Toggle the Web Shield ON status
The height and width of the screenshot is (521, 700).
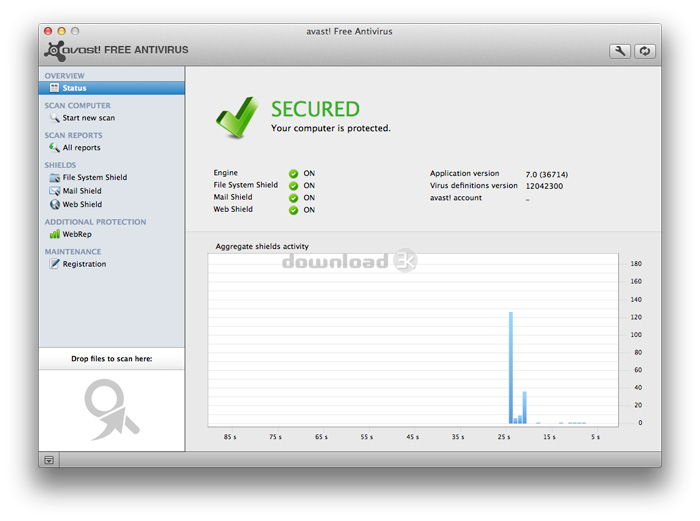click(294, 210)
